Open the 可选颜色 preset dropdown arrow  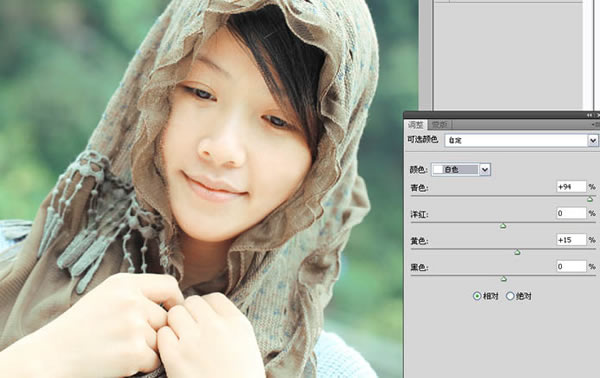pos(593,140)
